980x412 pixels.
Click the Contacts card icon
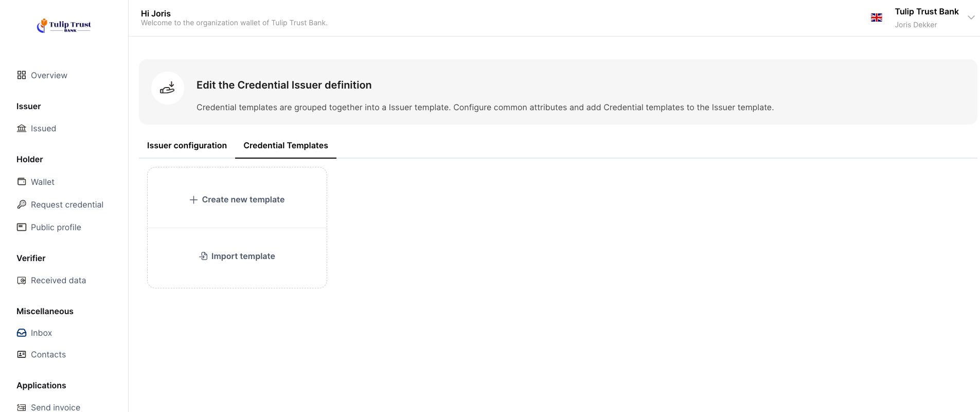point(21,354)
